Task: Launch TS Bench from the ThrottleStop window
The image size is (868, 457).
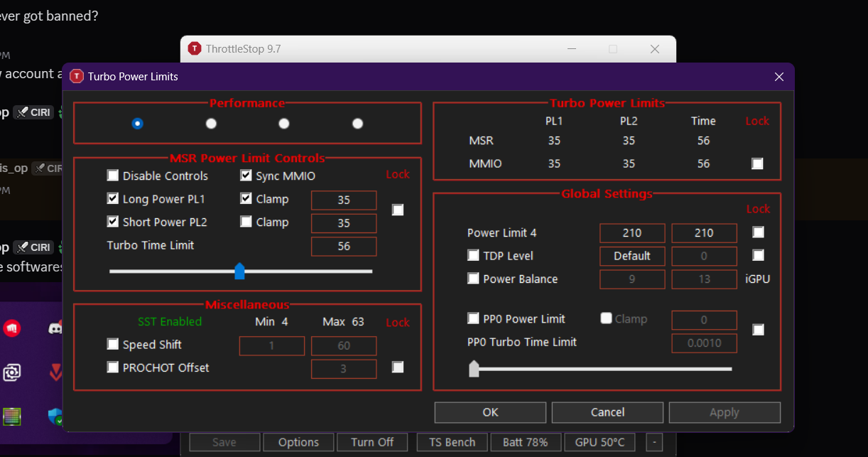Action: point(452,442)
